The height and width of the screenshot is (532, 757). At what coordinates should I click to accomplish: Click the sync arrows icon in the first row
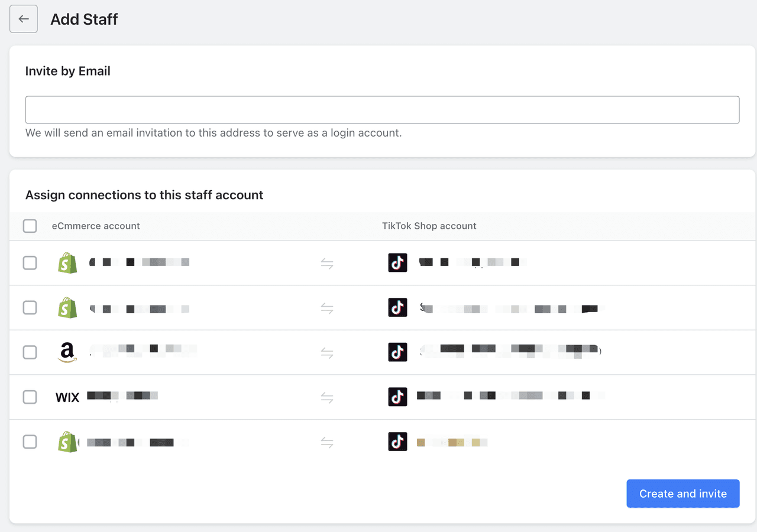pos(327,264)
